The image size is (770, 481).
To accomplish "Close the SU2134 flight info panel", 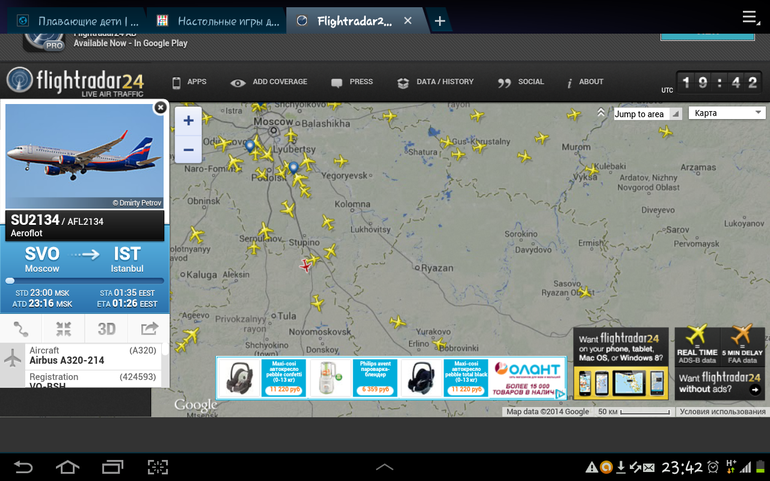I will (x=160, y=108).
